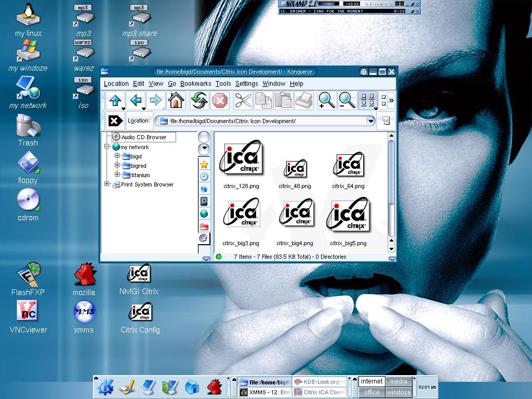Open History clock sidebar tab

[204, 177]
